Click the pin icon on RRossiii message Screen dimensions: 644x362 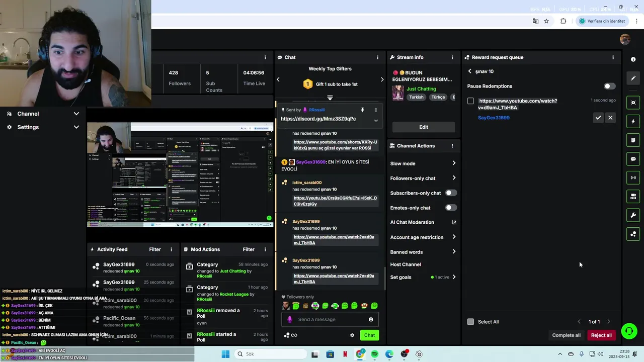pyautogui.click(x=362, y=110)
